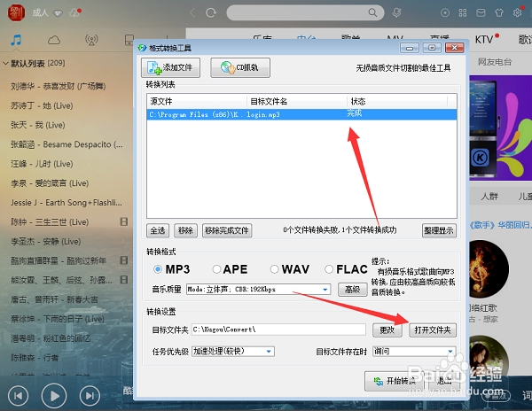Click the search magnifier icon

372,13
